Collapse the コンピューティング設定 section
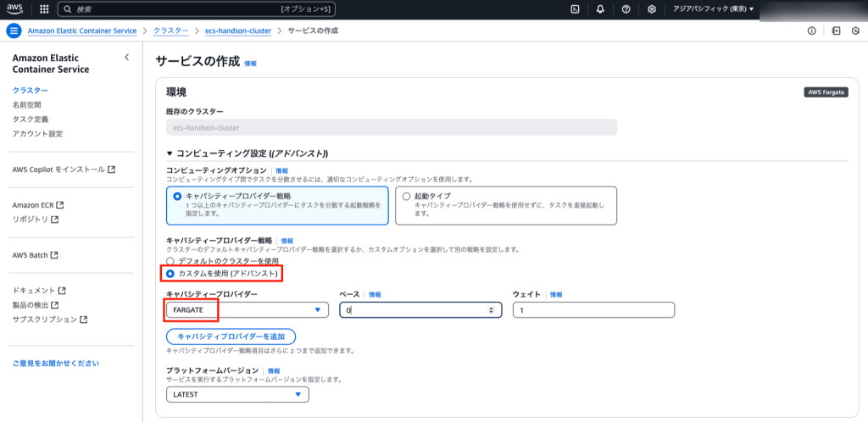868x423 pixels. tap(170, 153)
